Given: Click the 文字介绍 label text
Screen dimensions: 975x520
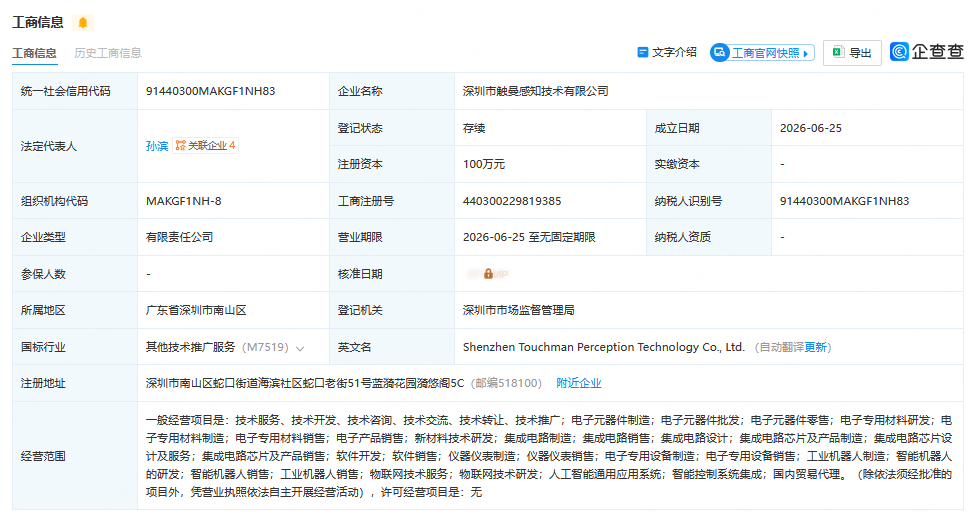Looking at the screenshot, I should coord(674,52).
